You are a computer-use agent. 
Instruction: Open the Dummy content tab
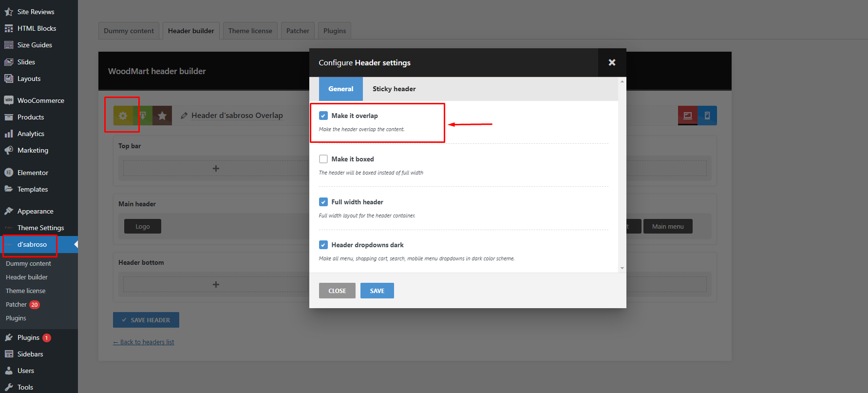tap(129, 31)
